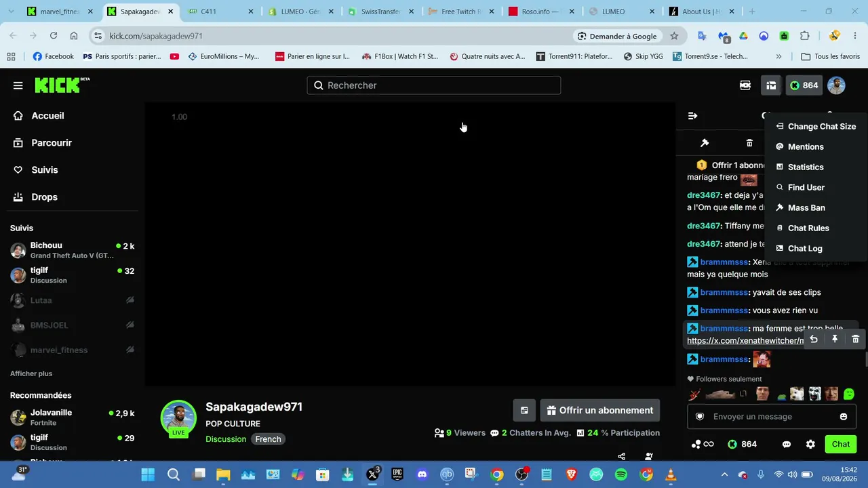Open Facebook bookmark in bookmarks bar
Image resolution: width=868 pixels, height=488 pixels.
pos(53,56)
